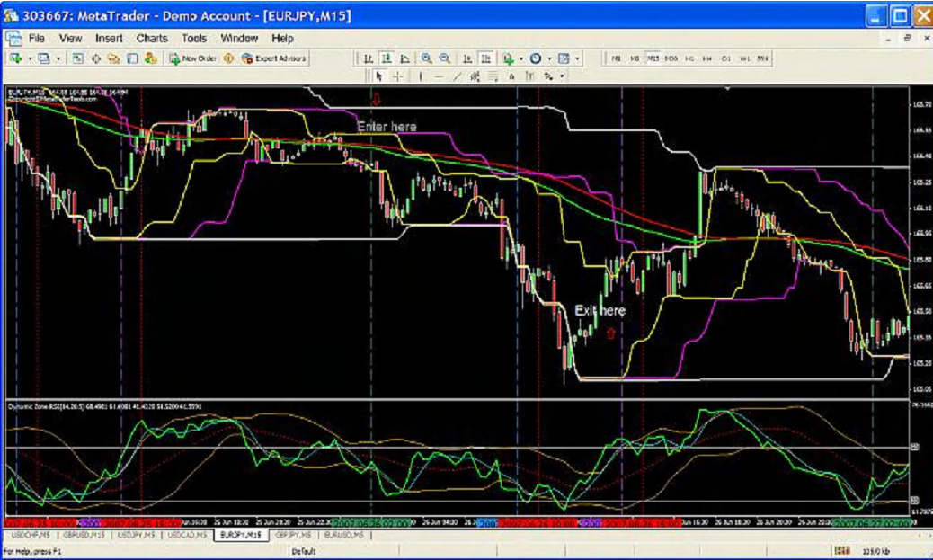Screen dimensions: 933x560
Task: Select the M15 timeframe button
Action: 653,58
